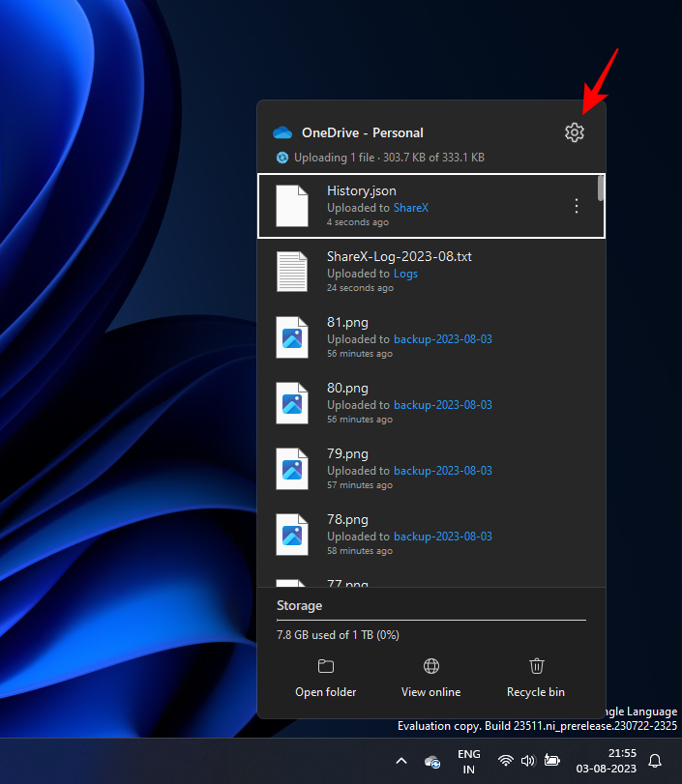
Task: Open OneDrive settings gear icon
Action: coord(575,132)
